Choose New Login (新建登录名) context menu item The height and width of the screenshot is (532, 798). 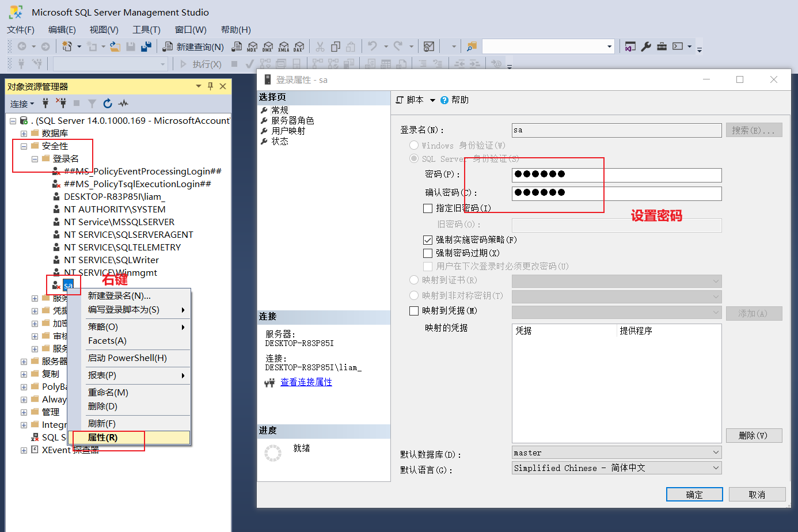(x=130, y=296)
